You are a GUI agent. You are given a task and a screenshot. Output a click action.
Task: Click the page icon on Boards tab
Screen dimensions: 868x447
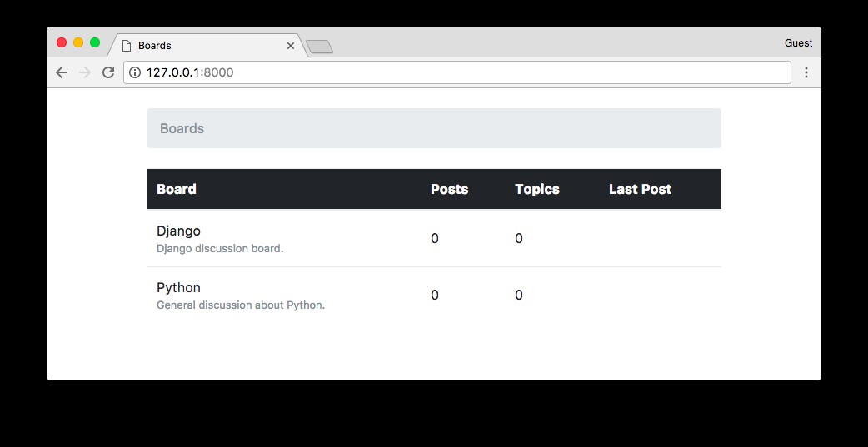click(127, 45)
